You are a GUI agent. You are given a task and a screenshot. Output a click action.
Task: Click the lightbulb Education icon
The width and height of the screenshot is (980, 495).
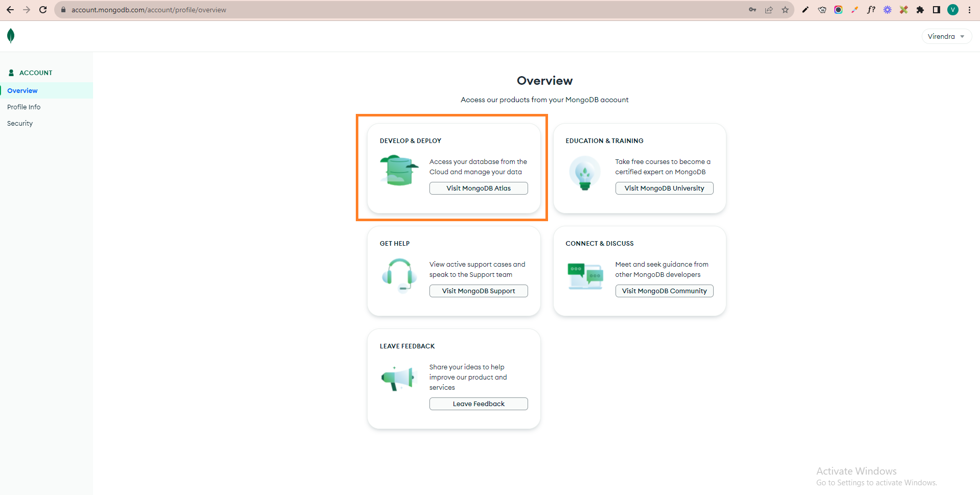click(x=584, y=173)
